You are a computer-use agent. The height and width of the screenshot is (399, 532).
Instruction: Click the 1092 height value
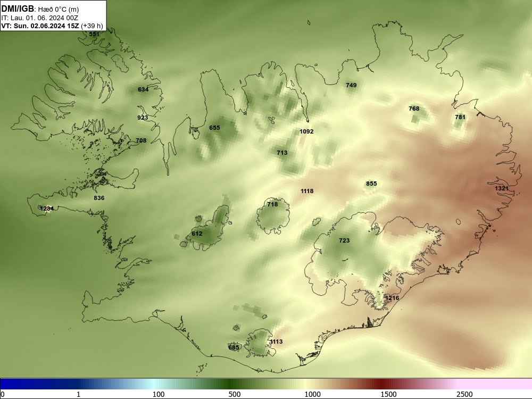[x=306, y=131]
